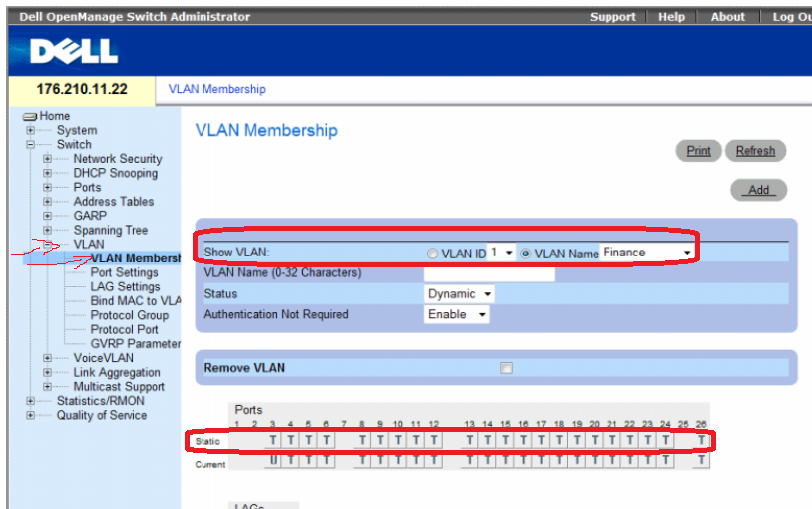Click the Home device icon in tree
The width and height of the screenshot is (812, 509).
29,116
